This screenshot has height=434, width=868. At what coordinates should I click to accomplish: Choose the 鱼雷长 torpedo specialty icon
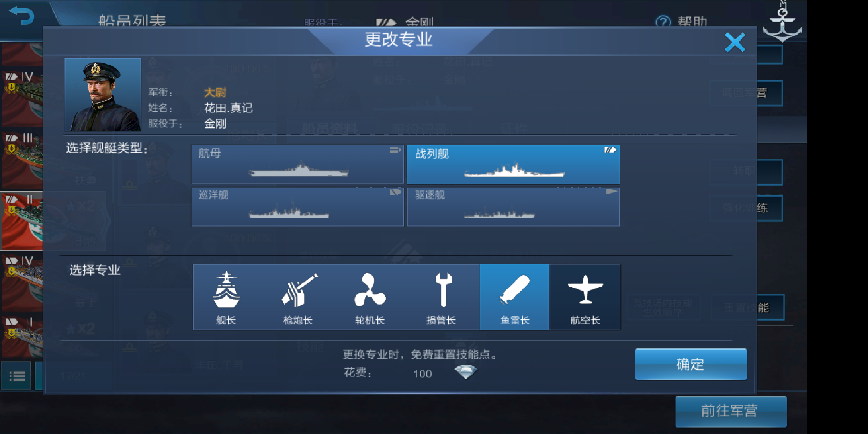pyautogui.click(x=514, y=297)
